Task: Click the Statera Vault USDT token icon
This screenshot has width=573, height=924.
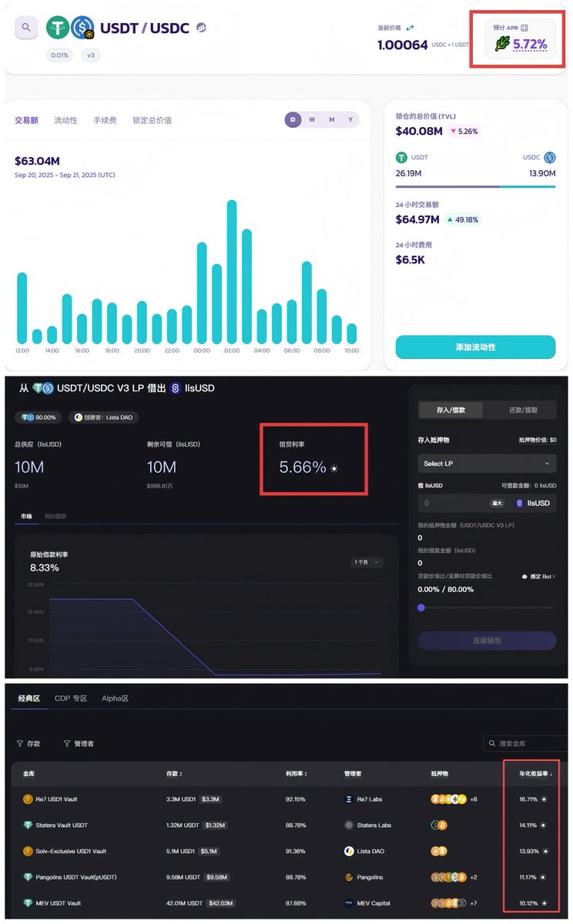Action: tap(28, 825)
